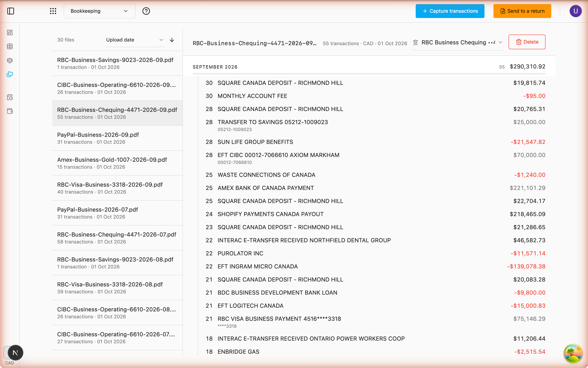Click RBC VISA BUSINESS PAYMENT transaction
Screen dimensions: 588x368
tap(375, 322)
